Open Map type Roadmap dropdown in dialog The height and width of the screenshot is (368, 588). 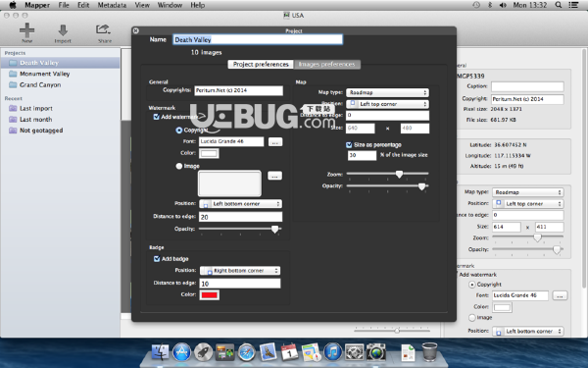click(387, 92)
